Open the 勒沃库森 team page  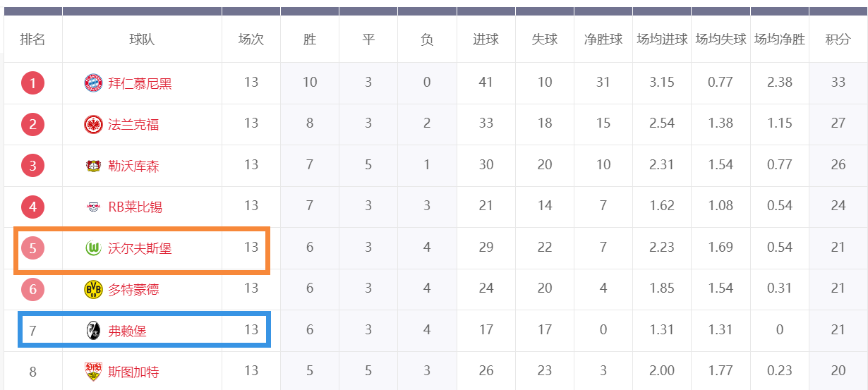pyautogui.click(x=133, y=166)
